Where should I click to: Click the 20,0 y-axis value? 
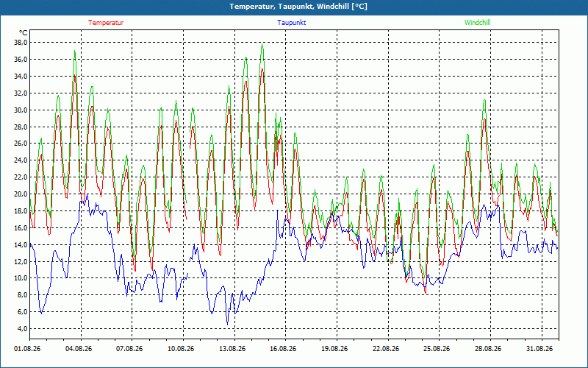pos(21,194)
